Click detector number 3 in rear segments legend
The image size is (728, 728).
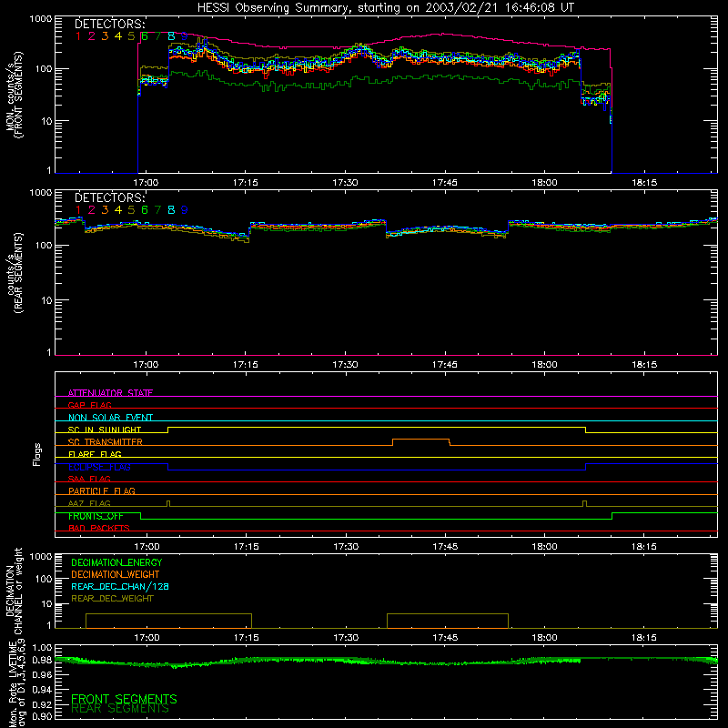click(105, 210)
